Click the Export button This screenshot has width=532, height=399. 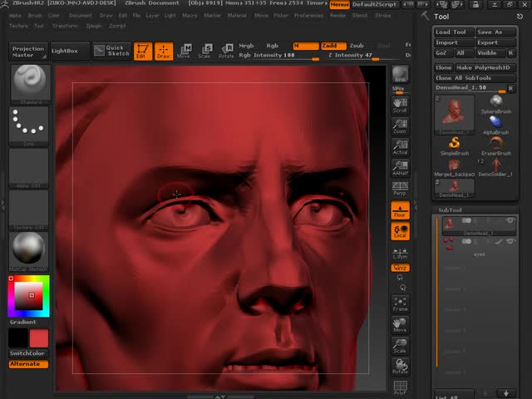[x=495, y=42]
